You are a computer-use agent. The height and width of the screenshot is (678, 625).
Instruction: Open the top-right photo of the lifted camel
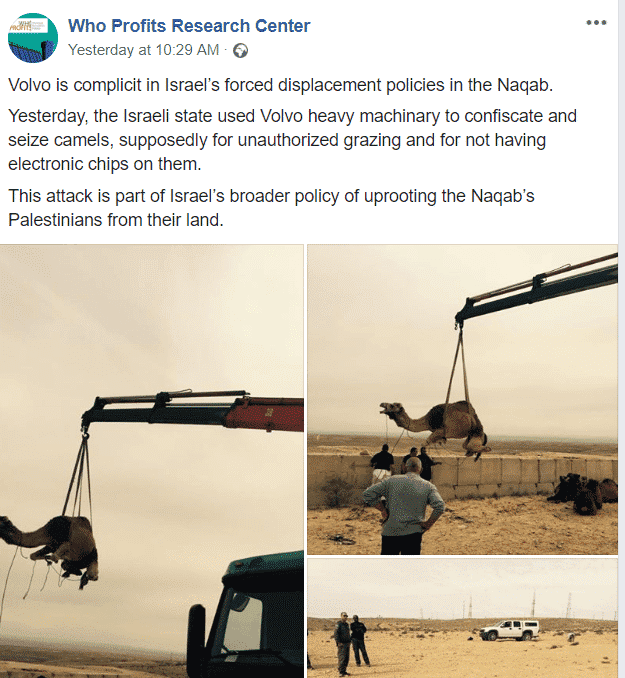(x=462, y=400)
